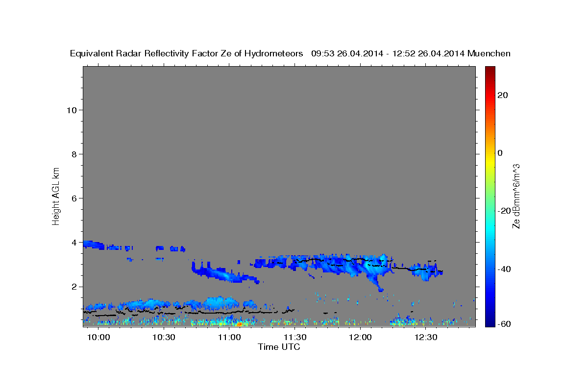Click the dark red top of the colorbar
This screenshot has width=588, height=392.
pyautogui.click(x=490, y=71)
